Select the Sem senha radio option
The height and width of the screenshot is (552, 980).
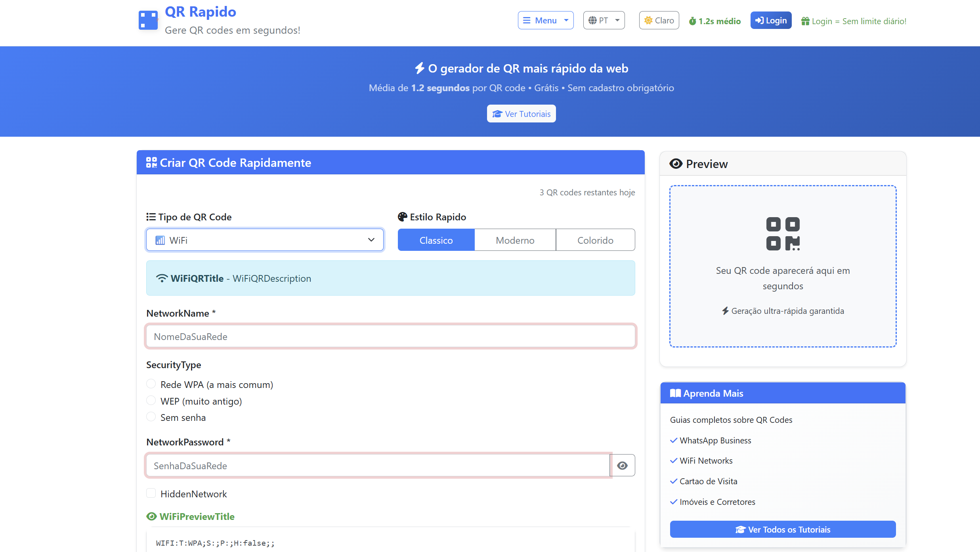pyautogui.click(x=151, y=417)
